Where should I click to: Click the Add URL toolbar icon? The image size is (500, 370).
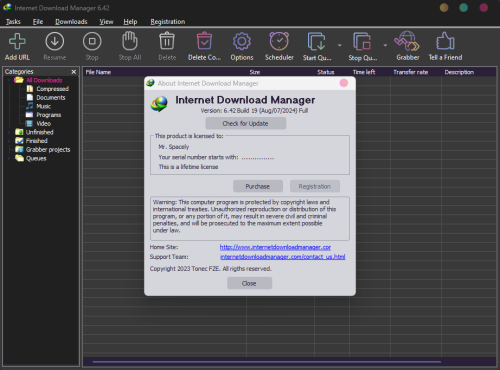point(17,41)
